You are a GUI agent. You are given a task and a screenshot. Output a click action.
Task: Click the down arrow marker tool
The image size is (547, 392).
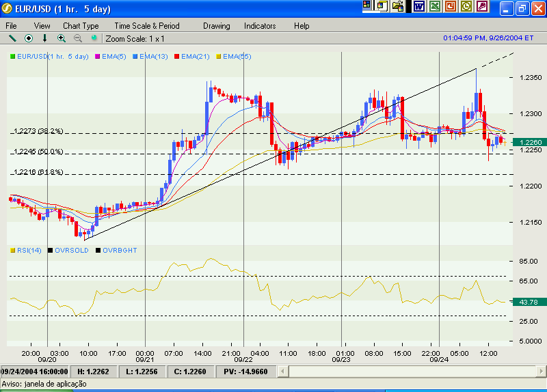[x=44, y=38]
